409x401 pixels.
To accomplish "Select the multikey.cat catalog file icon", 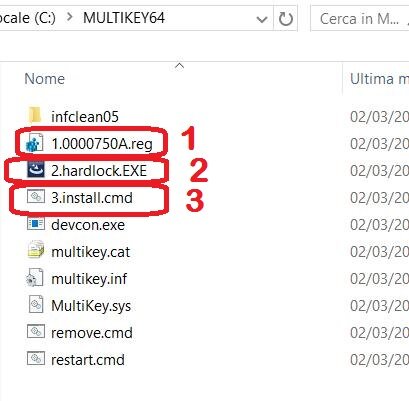I will pos(36,250).
